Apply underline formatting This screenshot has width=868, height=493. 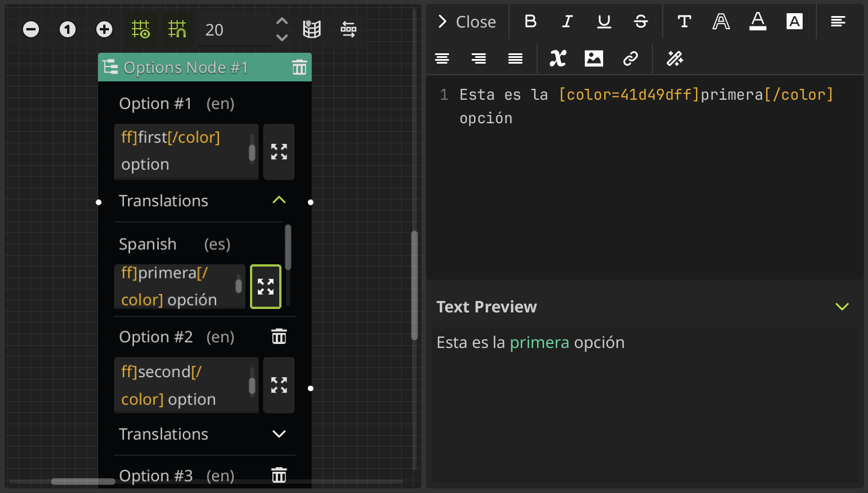tap(604, 22)
